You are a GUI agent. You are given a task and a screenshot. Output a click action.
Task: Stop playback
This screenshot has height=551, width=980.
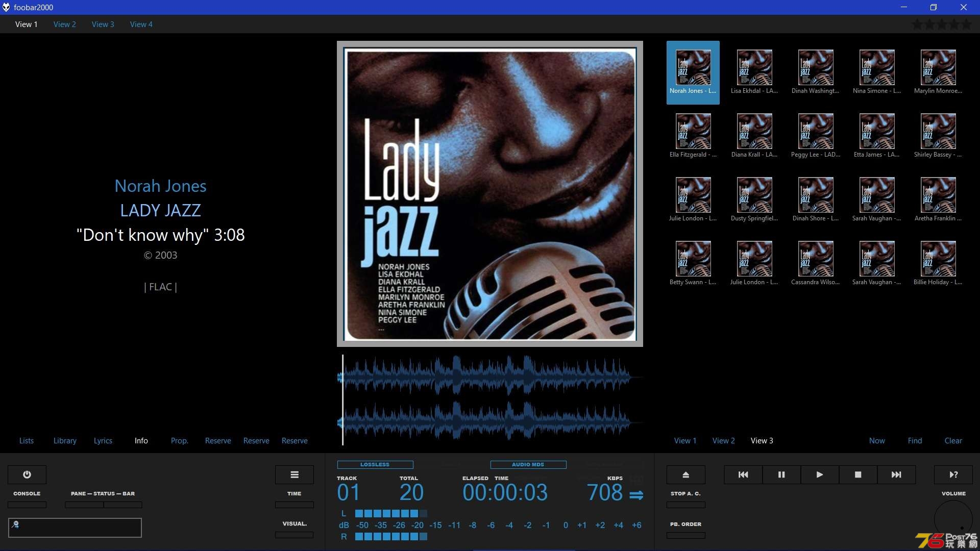858,474
